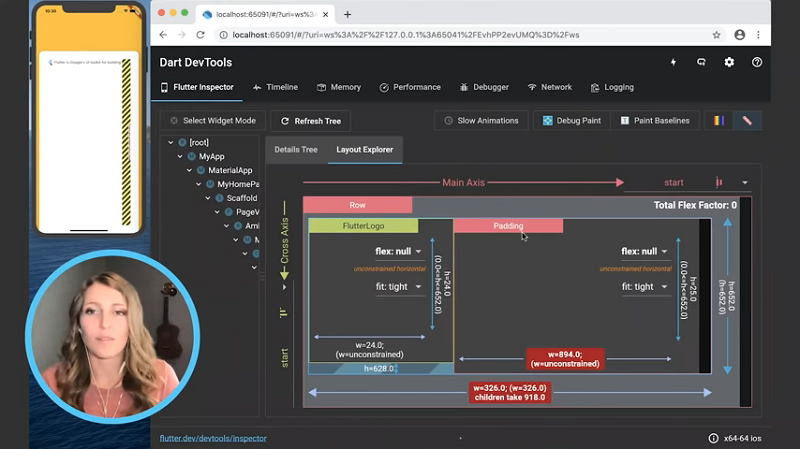Reload the page in Chrome
The width and height of the screenshot is (800, 449).
click(201, 35)
